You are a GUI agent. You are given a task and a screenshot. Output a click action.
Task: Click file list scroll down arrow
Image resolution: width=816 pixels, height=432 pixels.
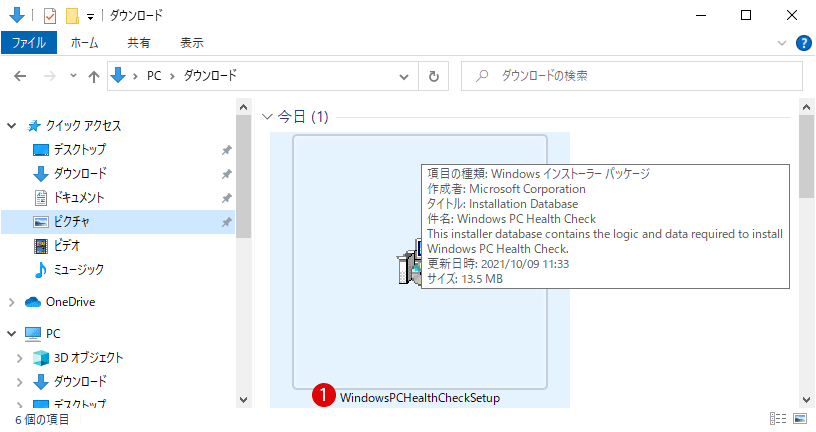[x=806, y=400]
